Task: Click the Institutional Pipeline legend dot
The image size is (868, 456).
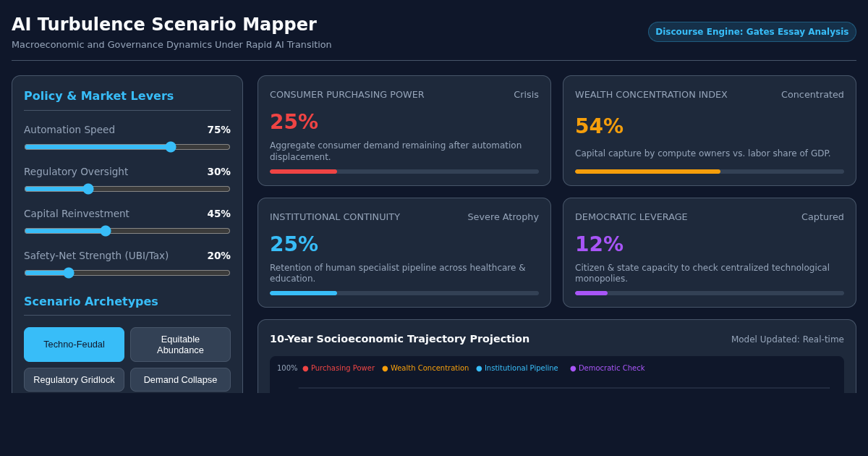Action: coord(479,368)
